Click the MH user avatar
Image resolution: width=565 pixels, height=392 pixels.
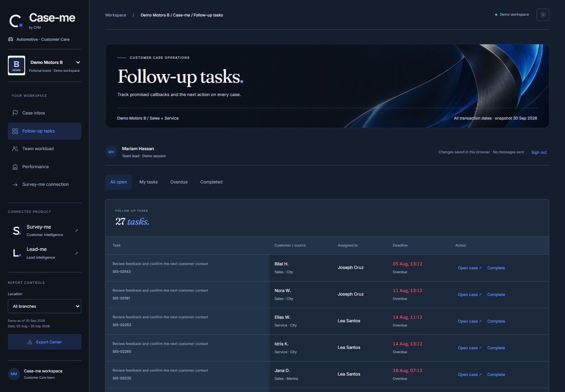tap(111, 152)
